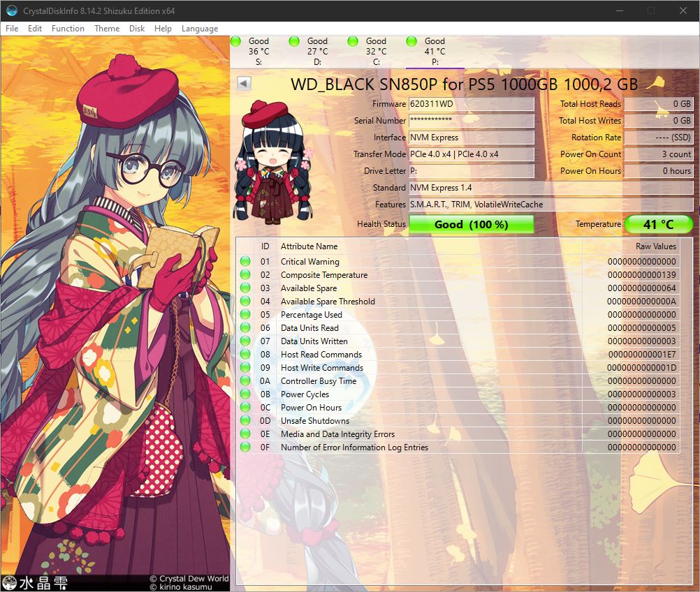
Task: Click the Attribute Name column header
Action: pos(430,246)
